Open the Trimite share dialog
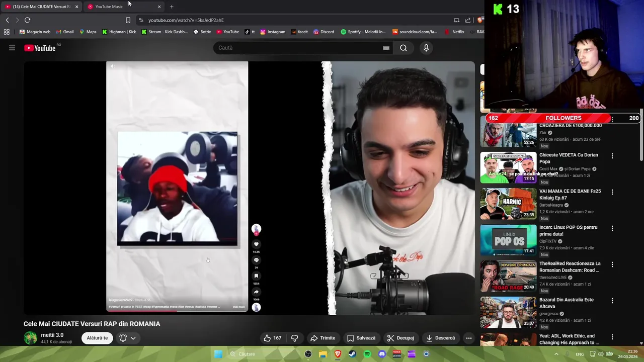The height and width of the screenshot is (362, 644). click(323, 338)
